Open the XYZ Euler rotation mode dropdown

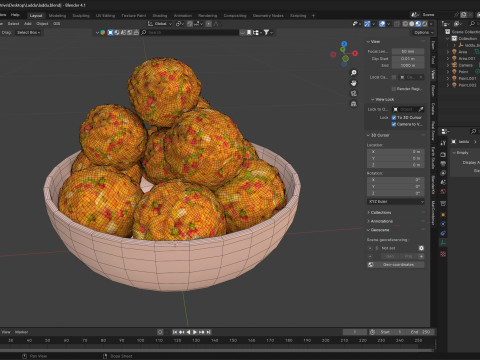point(396,202)
